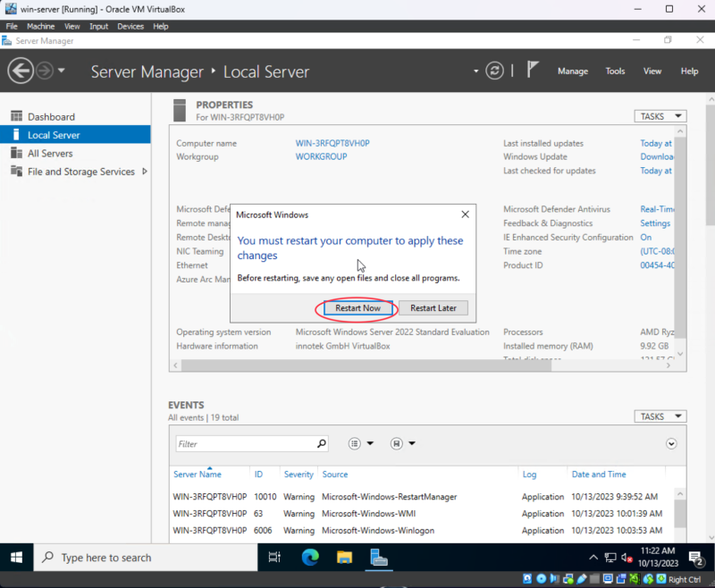Open the Manage menu

[572, 71]
